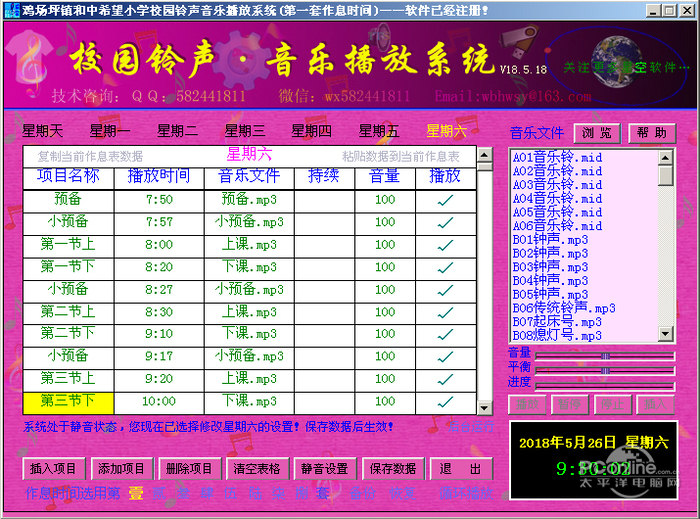Click the 音量 volume slider
700x519 pixels.
coord(605,356)
